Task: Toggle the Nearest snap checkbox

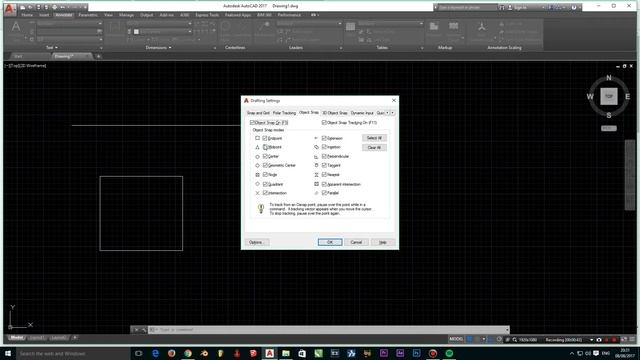Action: point(324,175)
